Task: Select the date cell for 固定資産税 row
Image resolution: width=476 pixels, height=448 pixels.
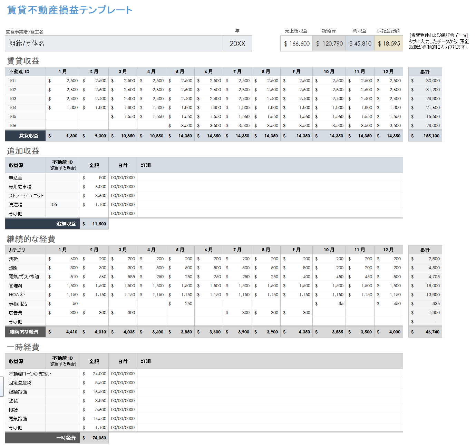Action: pos(123,383)
